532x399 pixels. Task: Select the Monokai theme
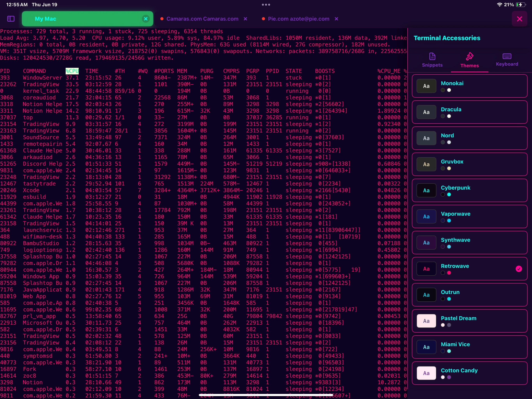coord(469,86)
